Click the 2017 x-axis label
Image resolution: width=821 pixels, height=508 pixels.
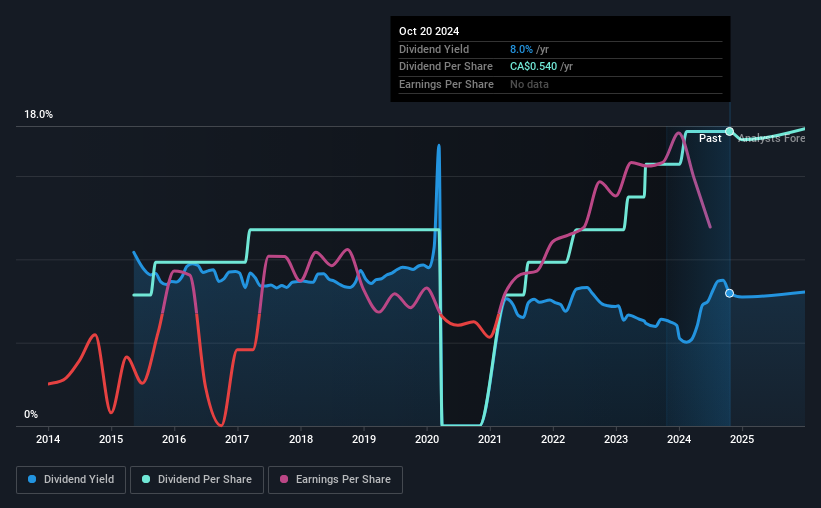[x=237, y=439]
